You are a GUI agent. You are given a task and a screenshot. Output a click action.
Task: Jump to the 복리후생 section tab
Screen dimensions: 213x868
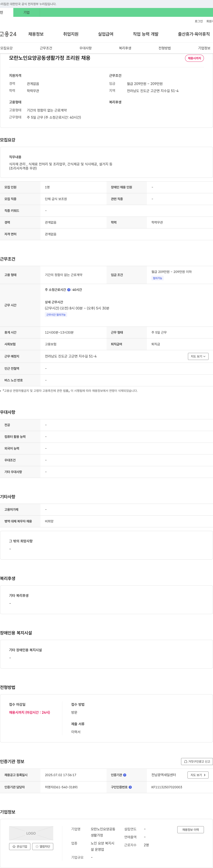125,48
